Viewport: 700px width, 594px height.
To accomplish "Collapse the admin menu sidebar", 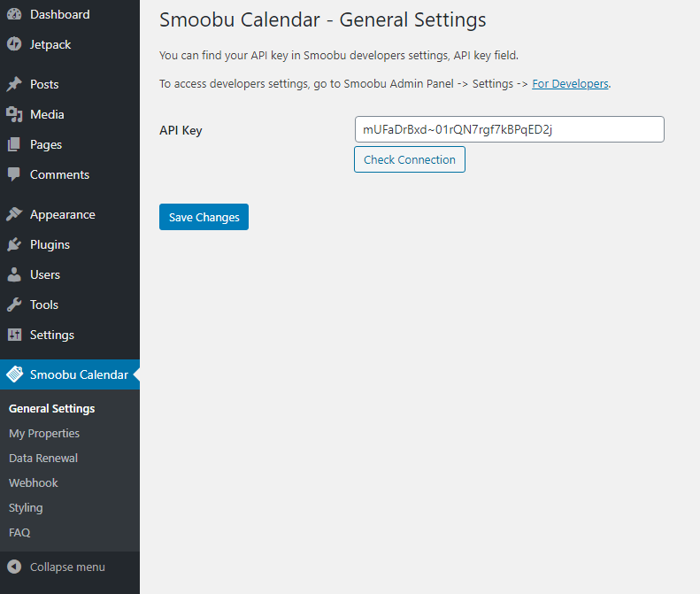I will coord(57,567).
